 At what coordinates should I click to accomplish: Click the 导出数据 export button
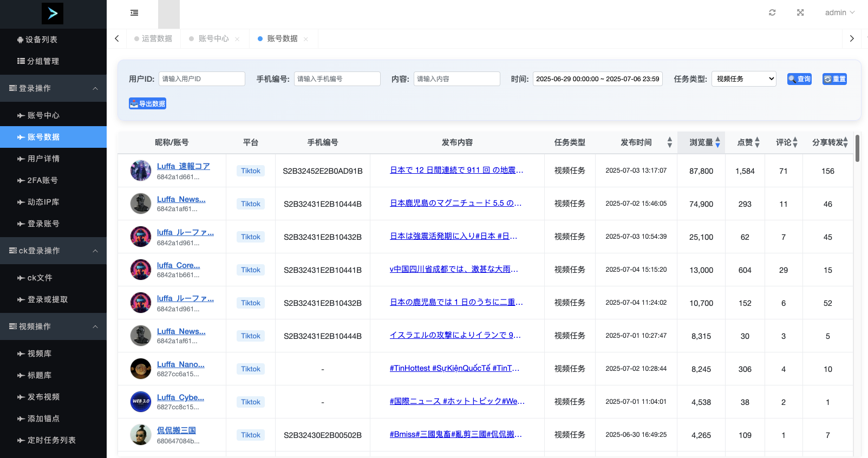147,103
